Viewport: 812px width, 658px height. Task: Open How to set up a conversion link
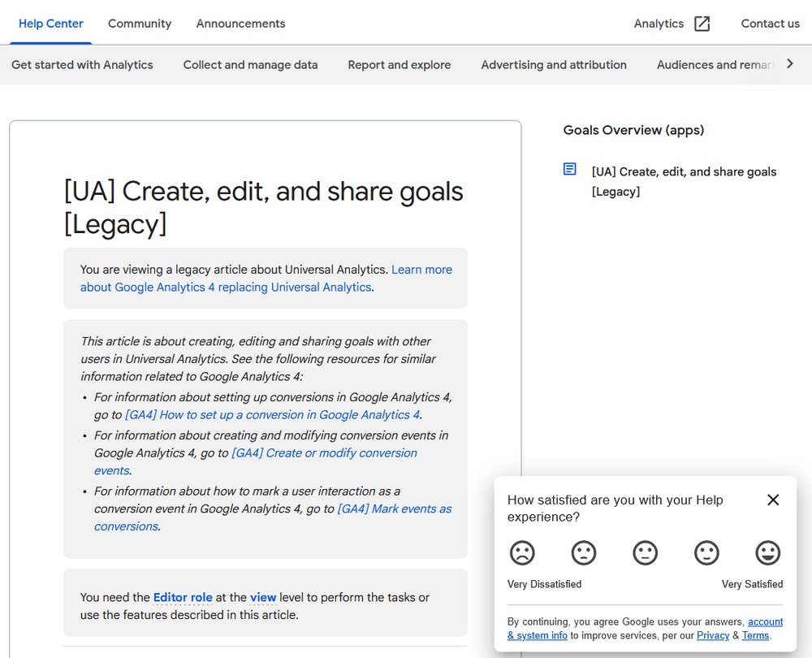pyautogui.click(x=272, y=415)
